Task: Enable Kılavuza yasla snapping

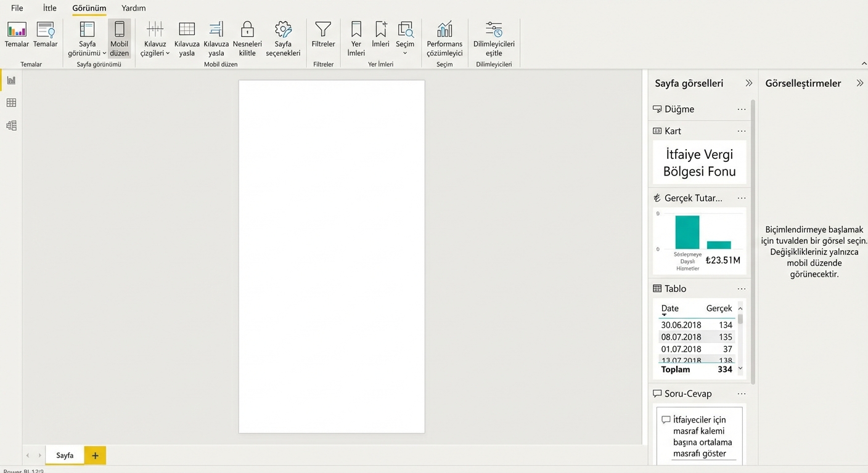Action: click(x=186, y=37)
